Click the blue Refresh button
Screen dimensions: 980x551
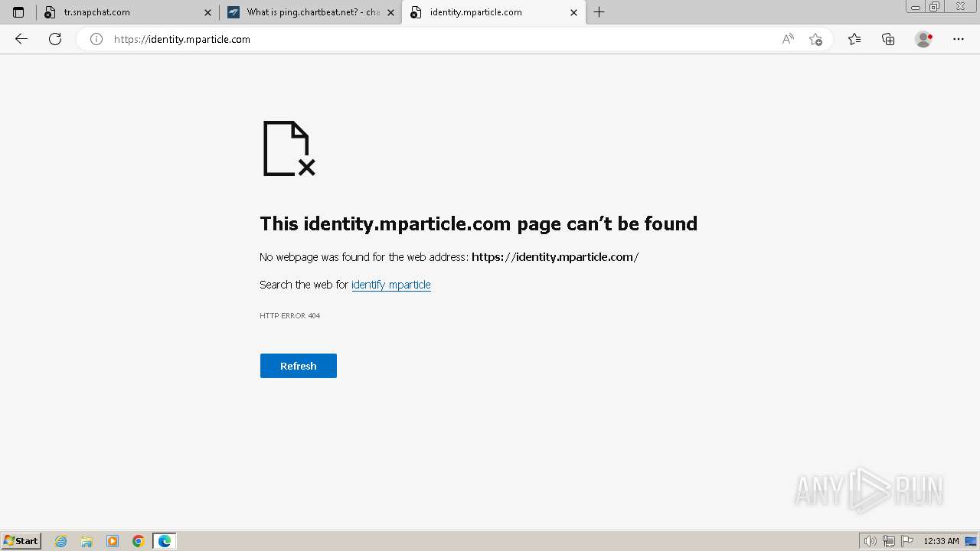(x=299, y=366)
